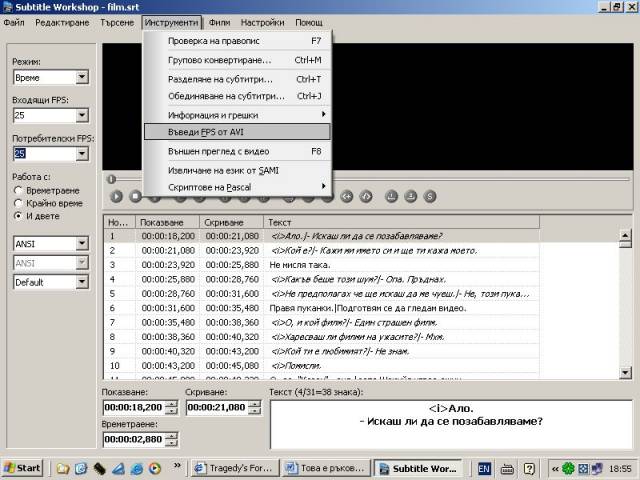Screen dimensions: 640x480
Task: Click the move subtitle back (<+) button
Action: pyautogui.click(x=347, y=196)
